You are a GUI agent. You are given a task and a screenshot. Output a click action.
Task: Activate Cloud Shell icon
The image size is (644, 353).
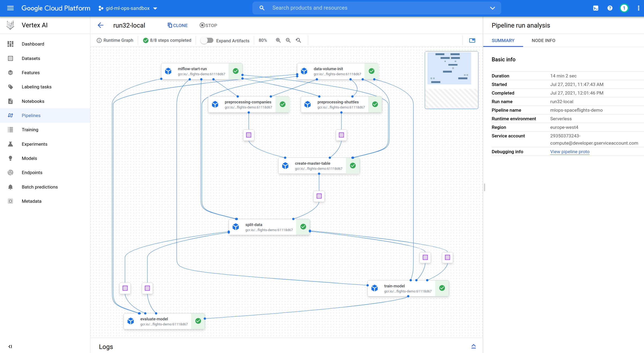point(596,8)
